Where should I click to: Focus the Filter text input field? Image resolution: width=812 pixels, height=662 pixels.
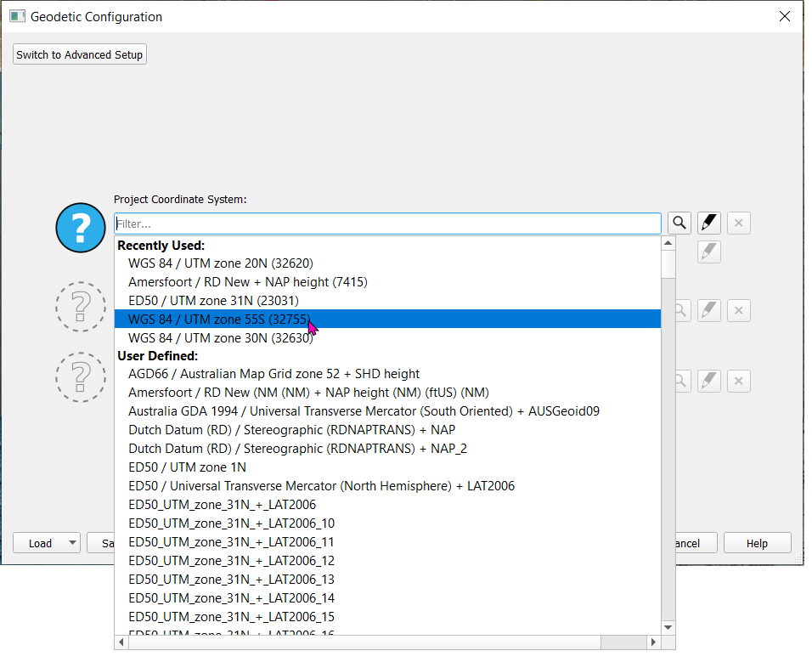tap(387, 223)
